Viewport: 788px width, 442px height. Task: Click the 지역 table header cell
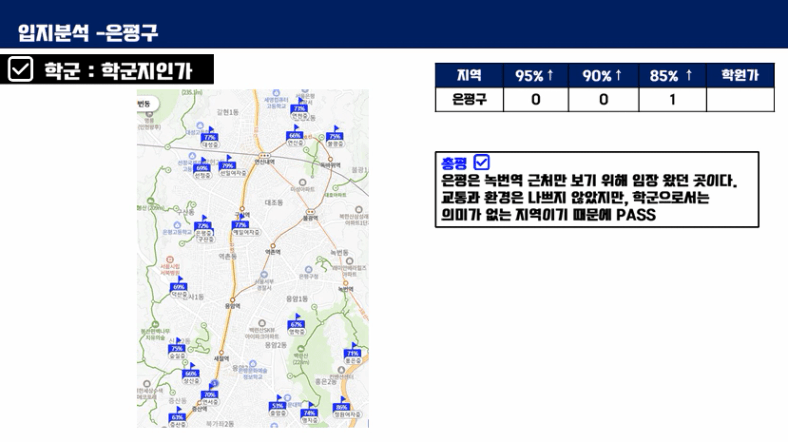click(x=469, y=75)
